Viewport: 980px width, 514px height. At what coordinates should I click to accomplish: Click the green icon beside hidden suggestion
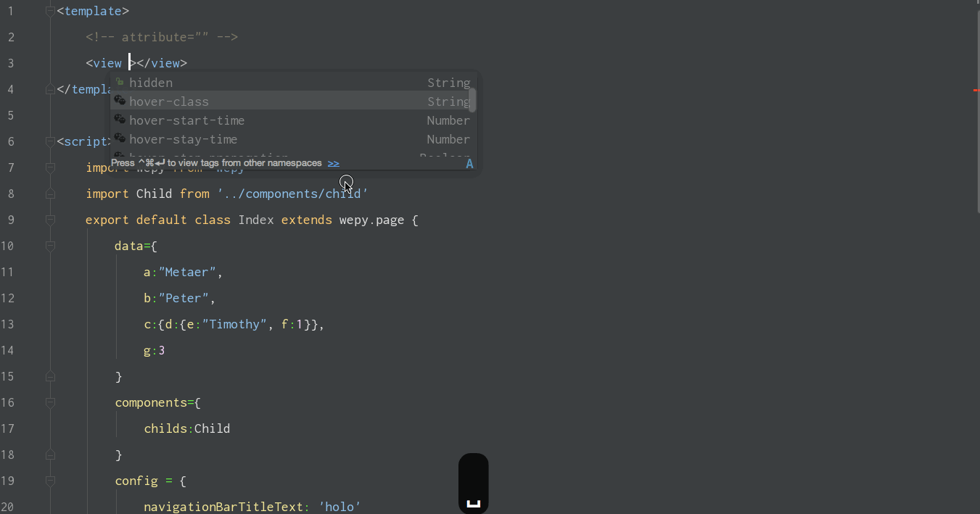pyautogui.click(x=120, y=82)
